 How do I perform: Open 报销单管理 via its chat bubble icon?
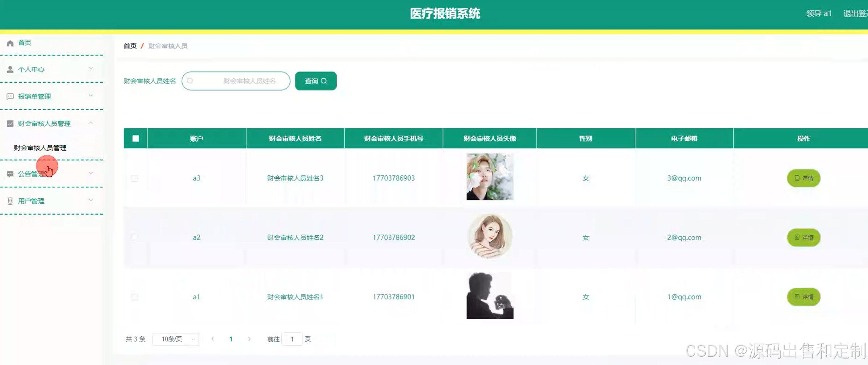[x=10, y=96]
